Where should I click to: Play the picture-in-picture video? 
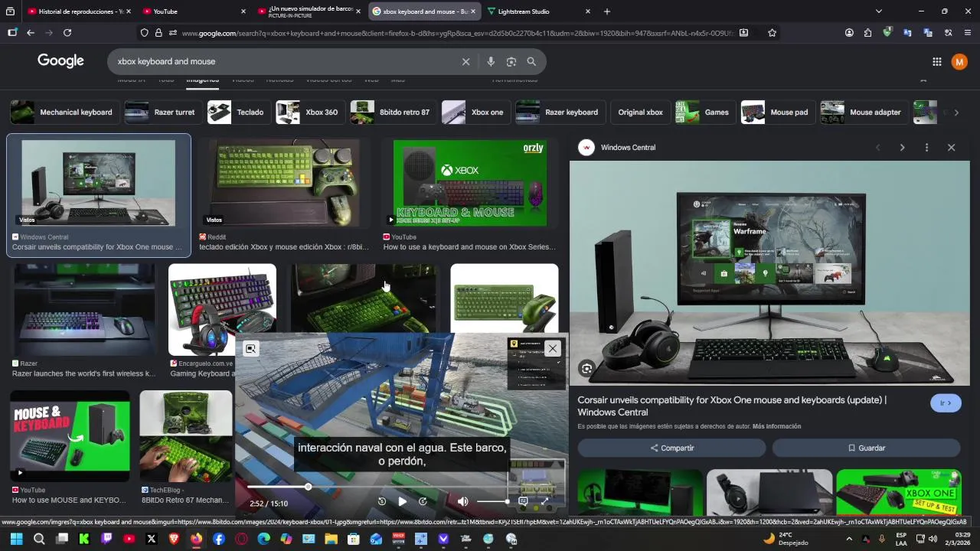tap(402, 501)
